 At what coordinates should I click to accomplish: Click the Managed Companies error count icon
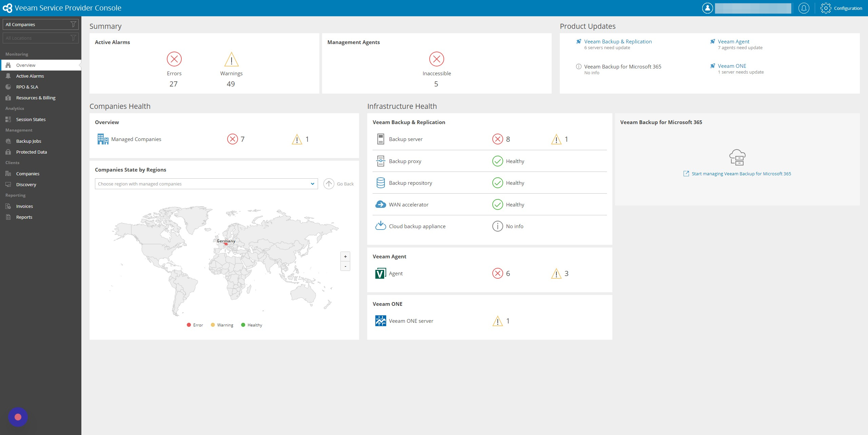click(x=233, y=139)
